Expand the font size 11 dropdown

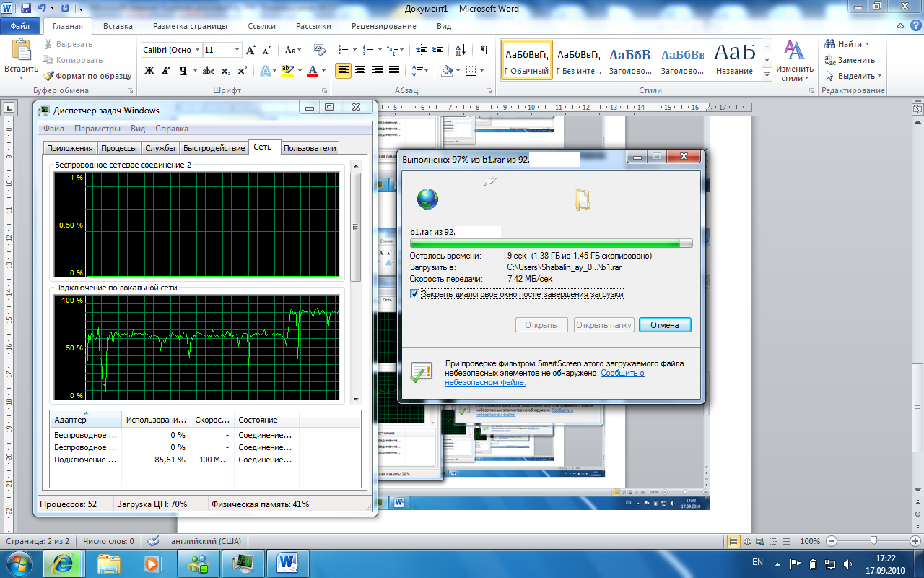point(237,50)
